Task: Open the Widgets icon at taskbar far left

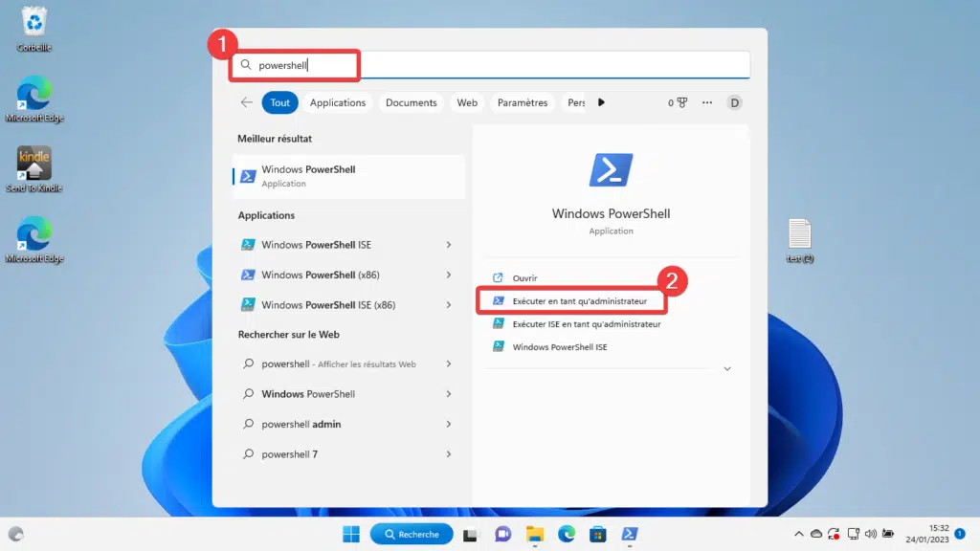Action: [x=15, y=534]
